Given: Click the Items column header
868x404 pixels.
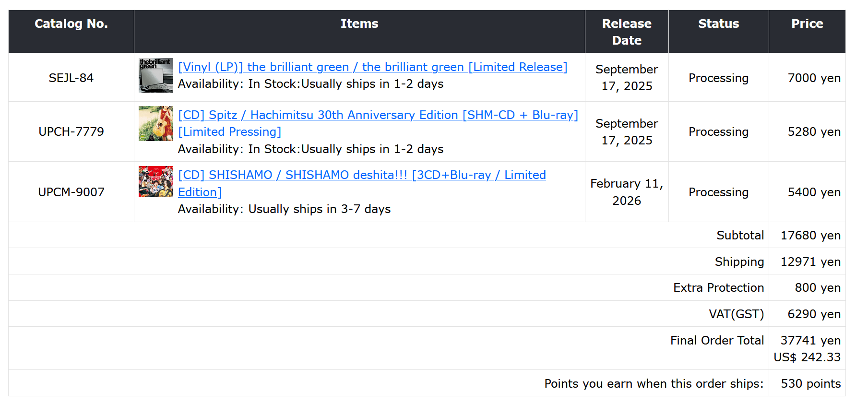Looking at the screenshot, I should pos(359,24).
